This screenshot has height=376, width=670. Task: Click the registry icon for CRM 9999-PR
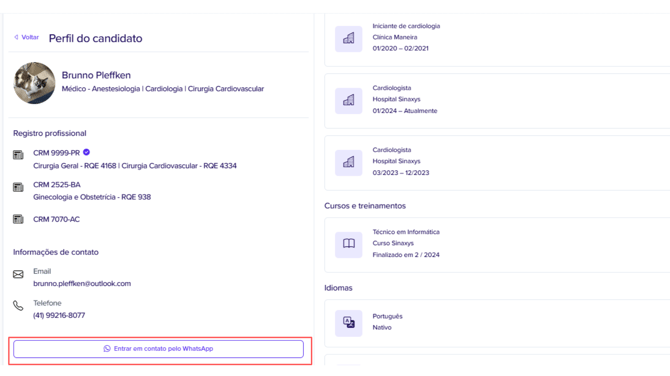(18, 155)
